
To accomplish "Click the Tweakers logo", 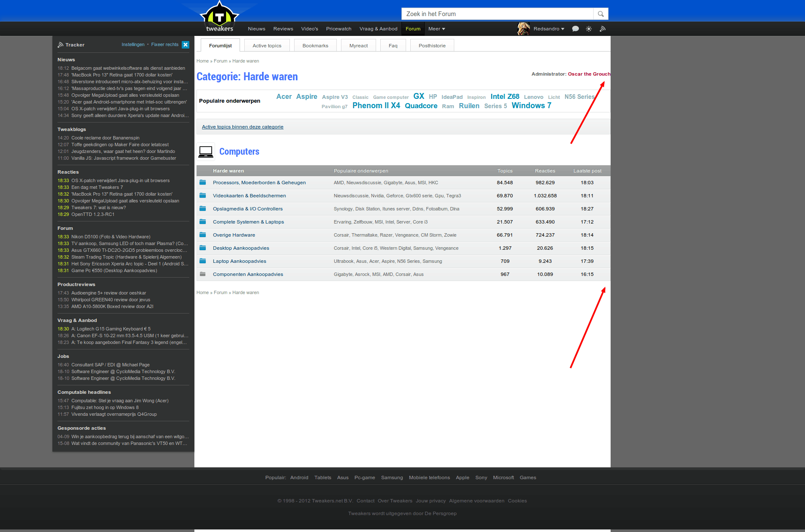I will [x=219, y=17].
